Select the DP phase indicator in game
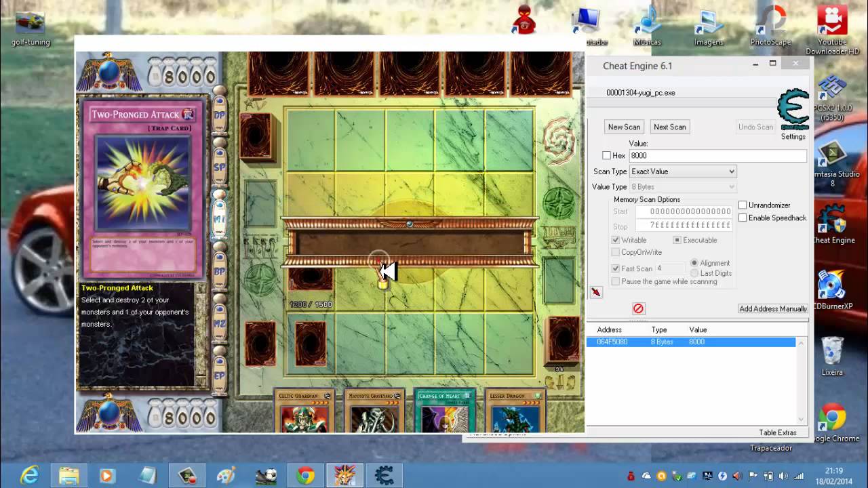The height and width of the screenshot is (488, 868). click(x=220, y=115)
